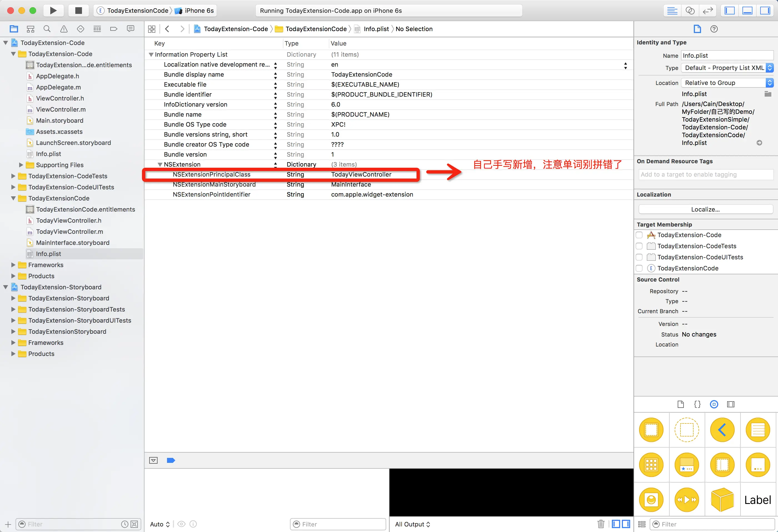Screen dimensions: 778x532
Task: Enable TodayExtension-CodeTests target membership
Action: point(639,246)
